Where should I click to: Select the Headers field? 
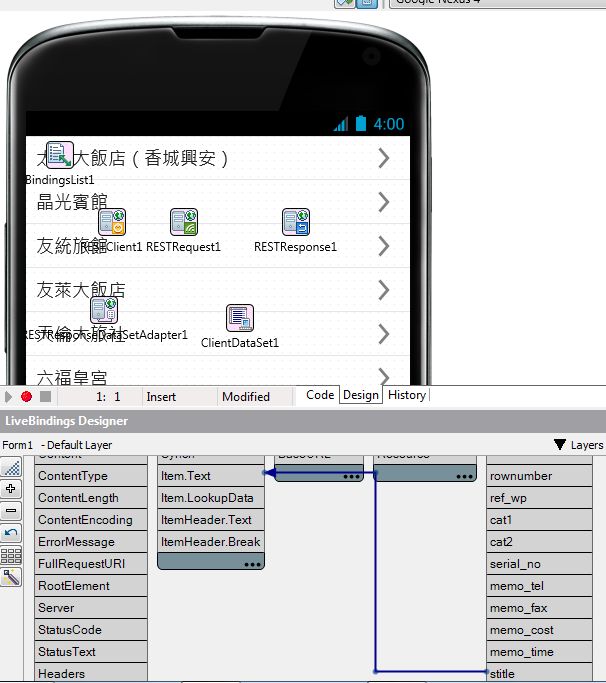tap(91, 673)
